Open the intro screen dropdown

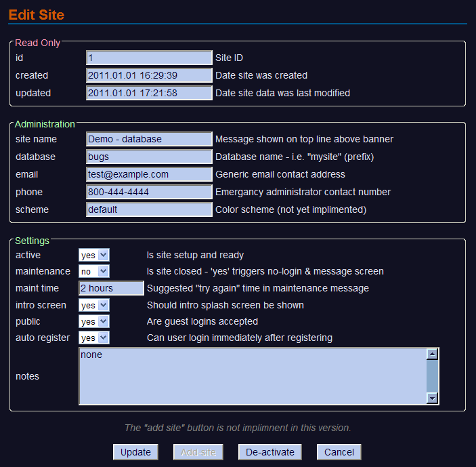[x=94, y=305]
